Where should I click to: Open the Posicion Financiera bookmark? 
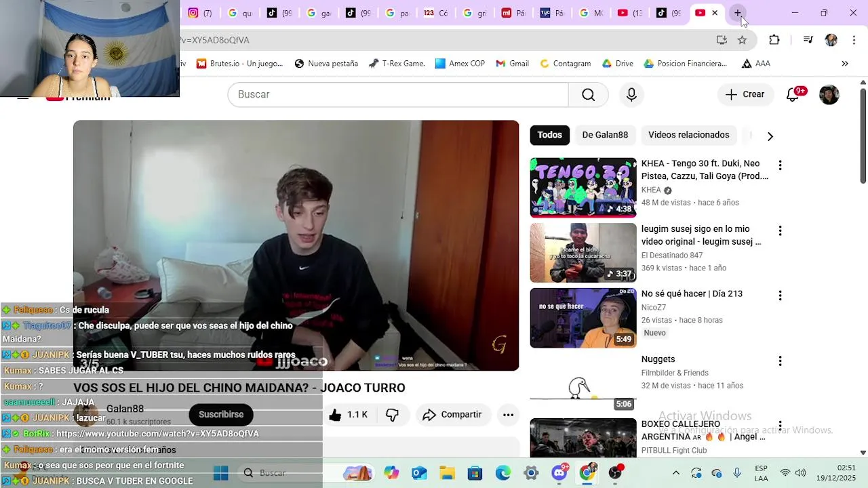click(685, 64)
